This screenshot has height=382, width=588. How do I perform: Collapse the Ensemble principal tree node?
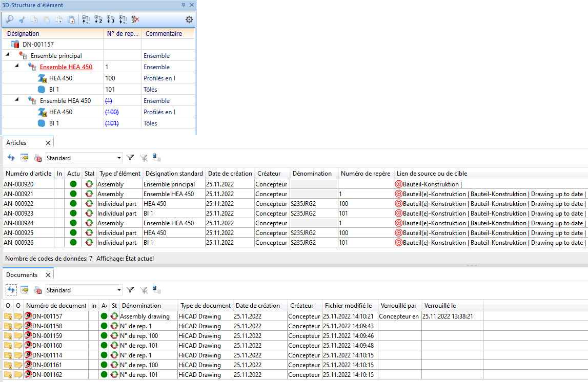8,54
